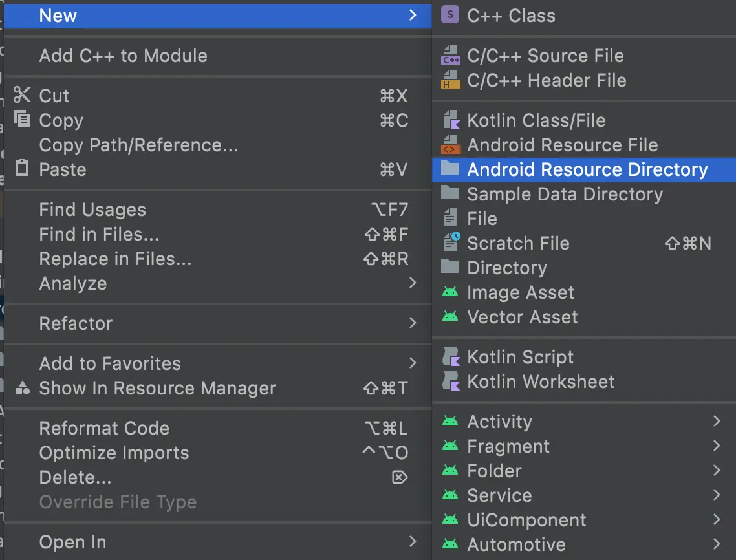Click the Image Asset Android icon
This screenshot has height=560, width=736.
click(449, 293)
